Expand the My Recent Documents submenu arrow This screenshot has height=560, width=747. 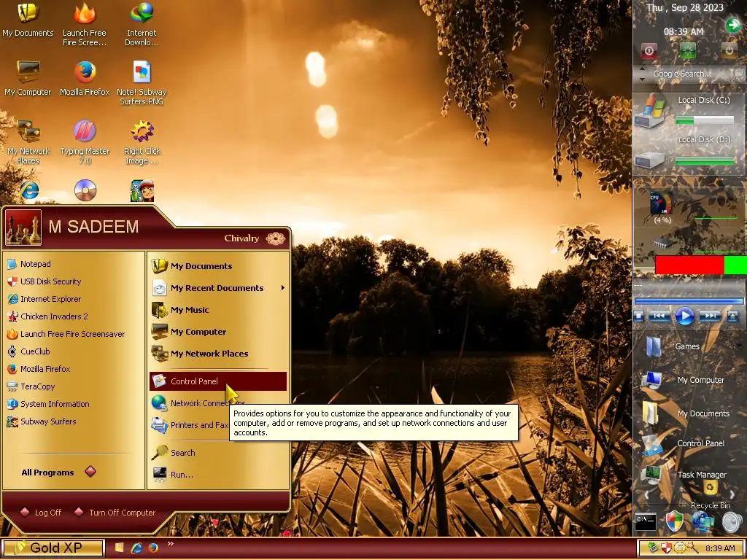(283, 287)
